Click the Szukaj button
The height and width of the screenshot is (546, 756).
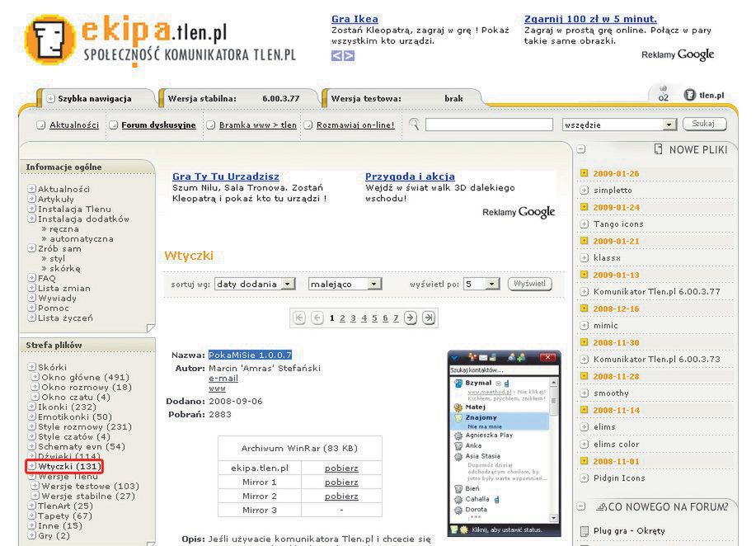[x=703, y=124]
